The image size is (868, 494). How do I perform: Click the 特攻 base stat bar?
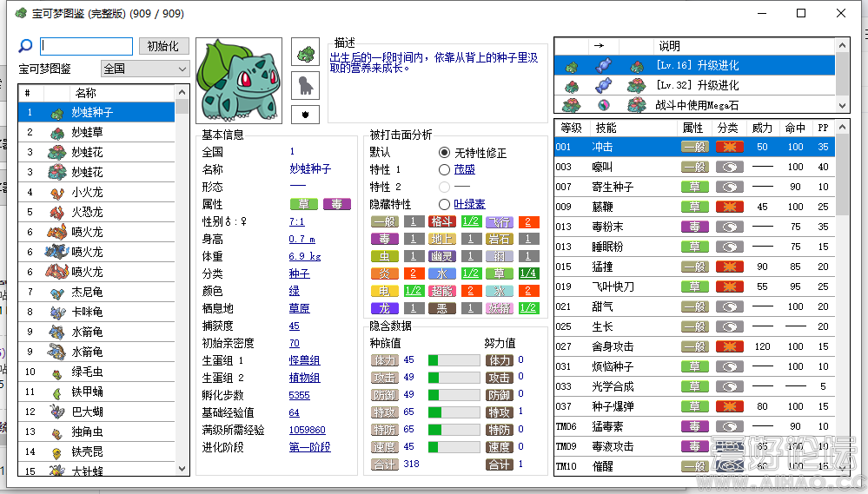tap(454, 412)
